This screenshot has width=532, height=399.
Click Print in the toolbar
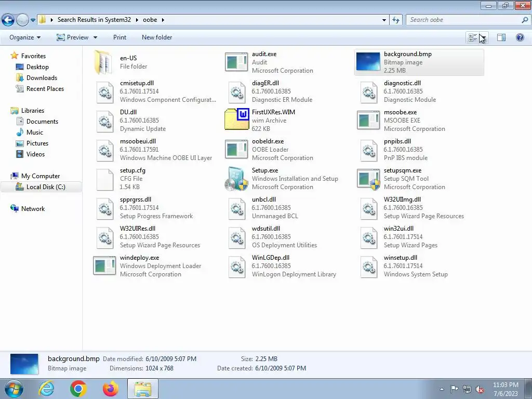click(120, 37)
